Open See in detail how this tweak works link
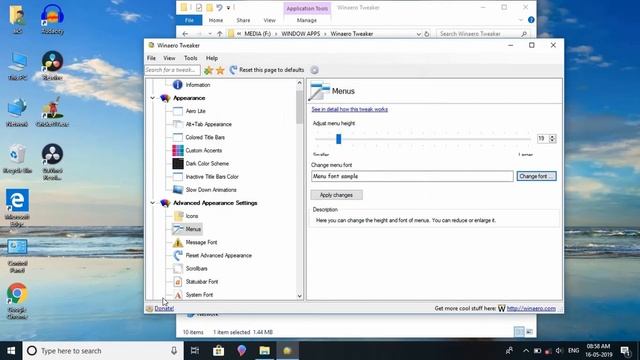Viewport: 640px width, 360px height. (349, 109)
